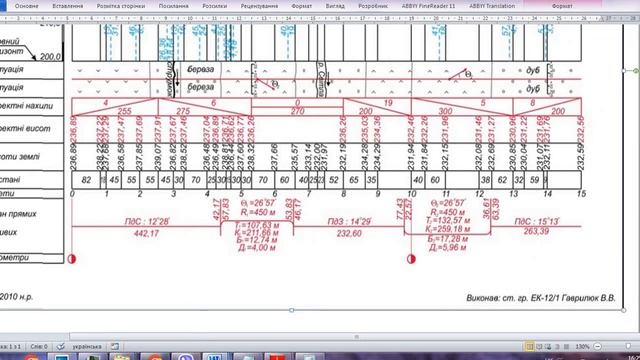Click the distance cell '59'
The image size is (640, 360).
(534, 180)
